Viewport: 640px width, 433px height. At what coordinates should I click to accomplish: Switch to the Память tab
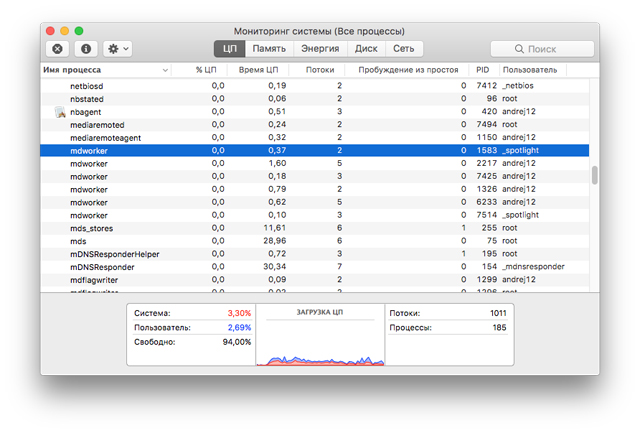coord(269,48)
